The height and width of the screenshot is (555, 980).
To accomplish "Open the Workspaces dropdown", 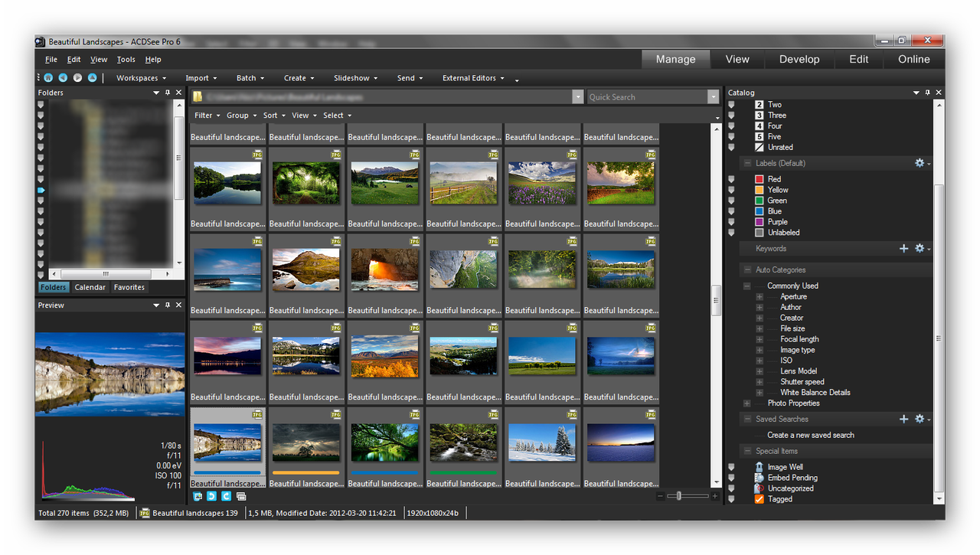I will [141, 78].
